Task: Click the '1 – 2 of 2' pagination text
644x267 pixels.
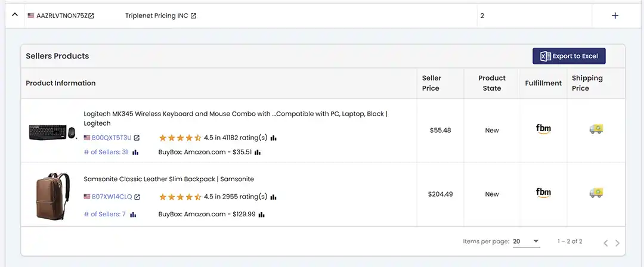Action: [569, 241]
